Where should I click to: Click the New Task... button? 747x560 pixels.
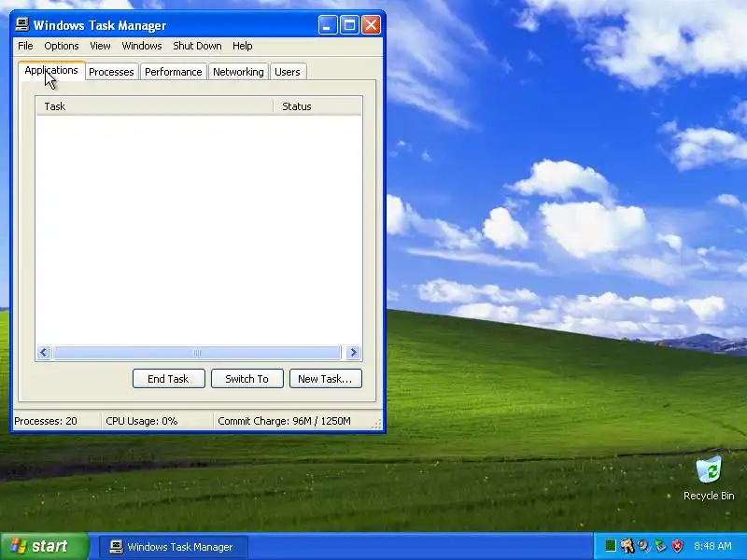click(325, 379)
